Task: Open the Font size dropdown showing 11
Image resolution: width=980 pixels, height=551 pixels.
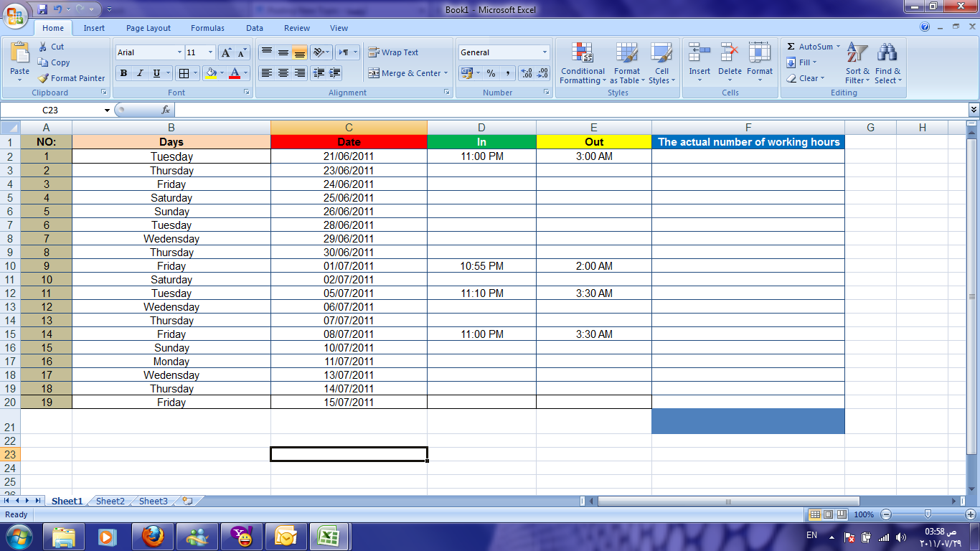Action: coord(210,52)
